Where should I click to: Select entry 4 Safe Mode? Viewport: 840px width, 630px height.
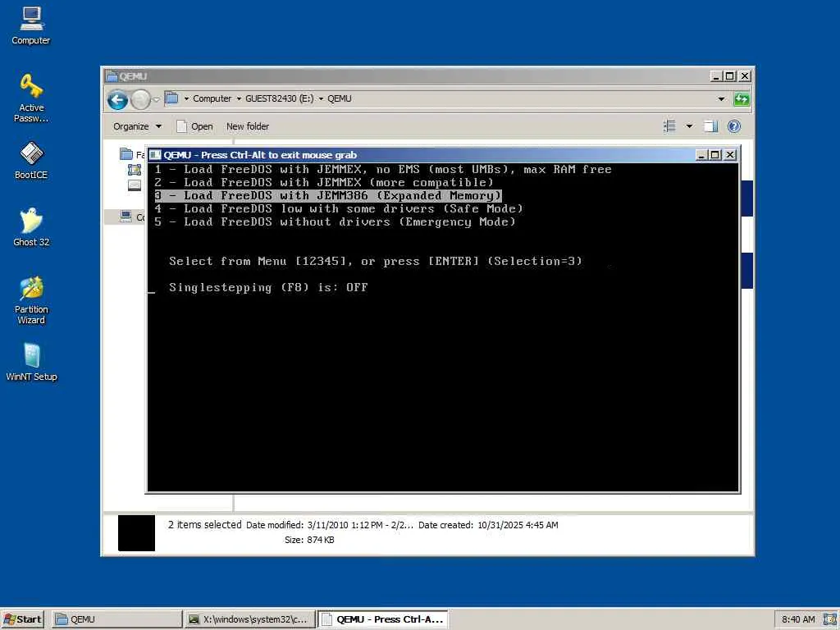[339, 209]
